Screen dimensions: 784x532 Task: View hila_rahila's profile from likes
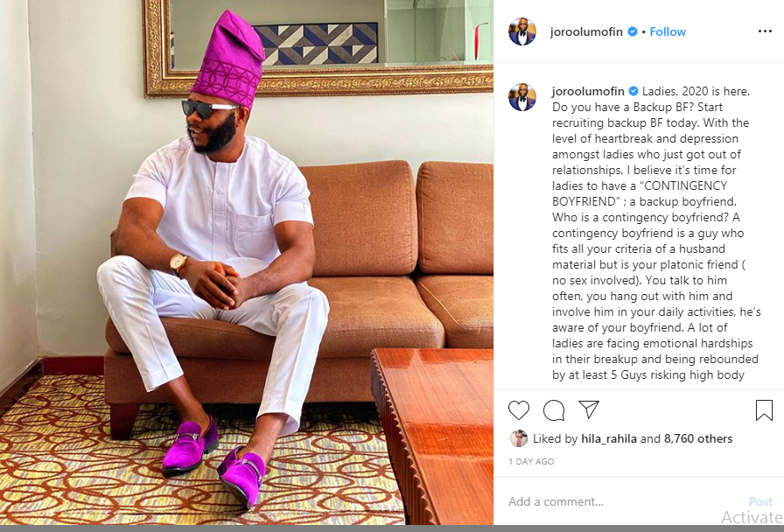(x=609, y=438)
